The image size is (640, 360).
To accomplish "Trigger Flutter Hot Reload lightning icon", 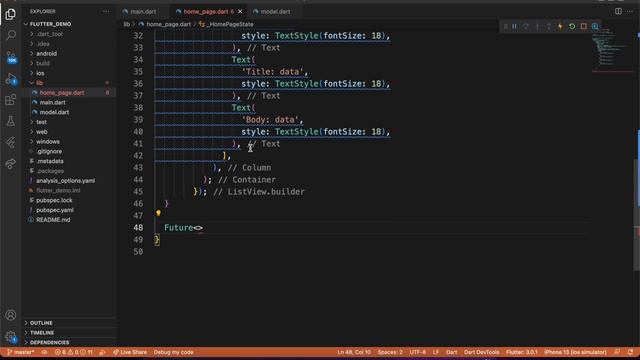I will click(x=560, y=27).
